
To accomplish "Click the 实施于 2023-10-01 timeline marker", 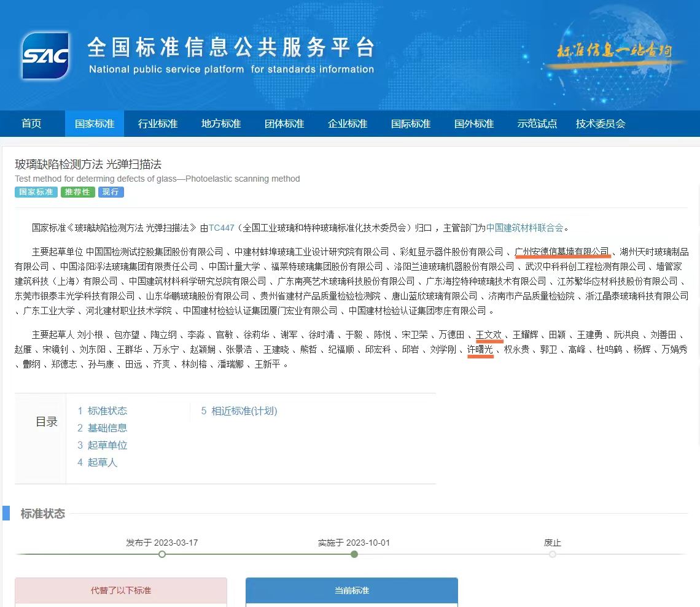I will 354,554.
